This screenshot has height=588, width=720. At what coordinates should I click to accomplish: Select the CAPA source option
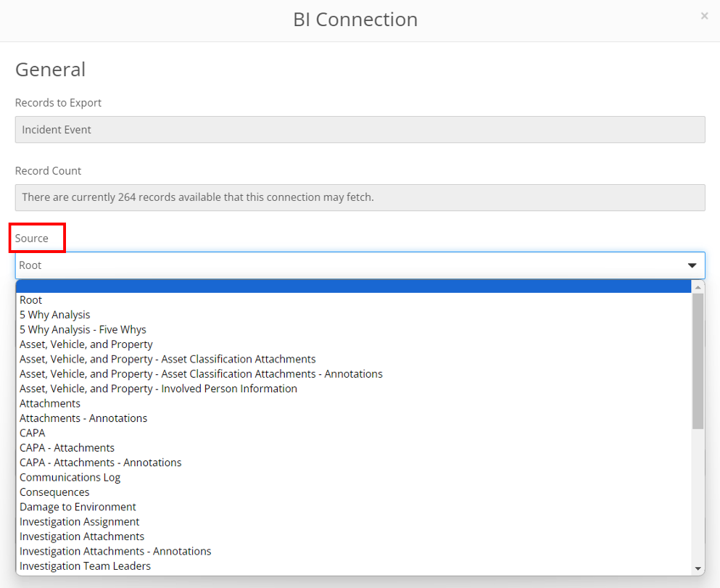click(x=32, y=433)
